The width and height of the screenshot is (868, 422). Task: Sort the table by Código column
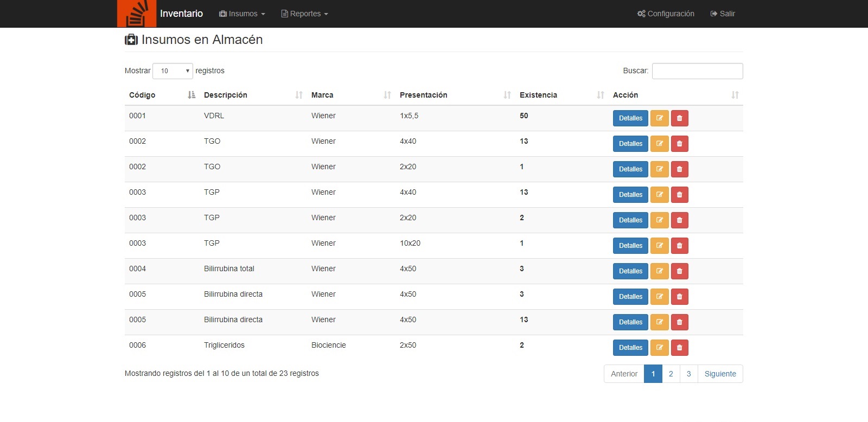pyautogui.click(x=162, y=95)
